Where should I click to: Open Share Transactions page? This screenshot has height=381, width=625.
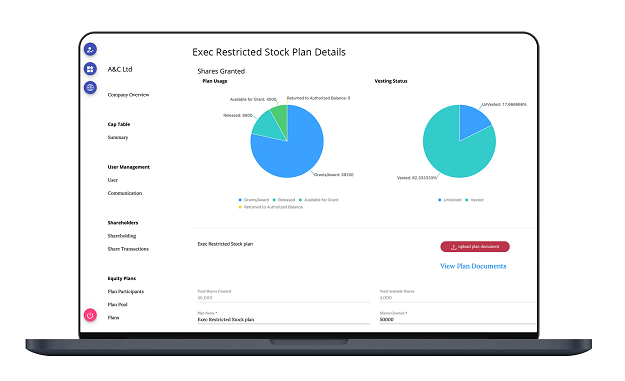[x=128, y=249]
